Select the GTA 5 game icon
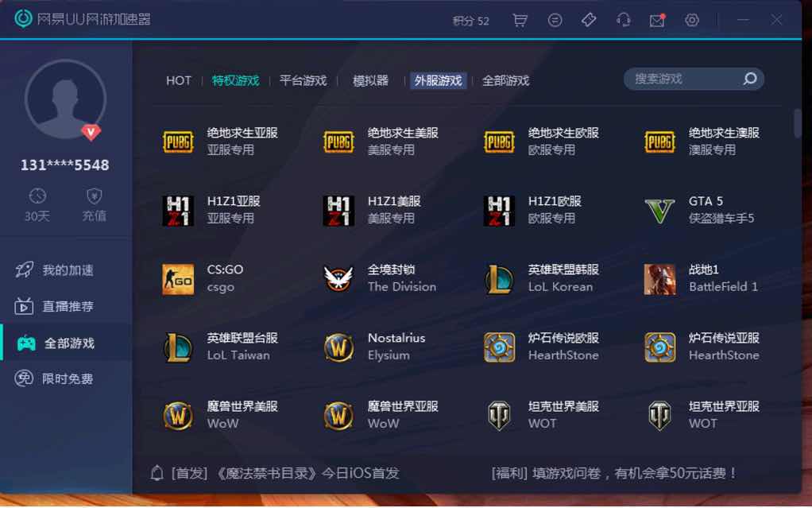This screenshot has width=812, height=508. (x=659, y=211)
